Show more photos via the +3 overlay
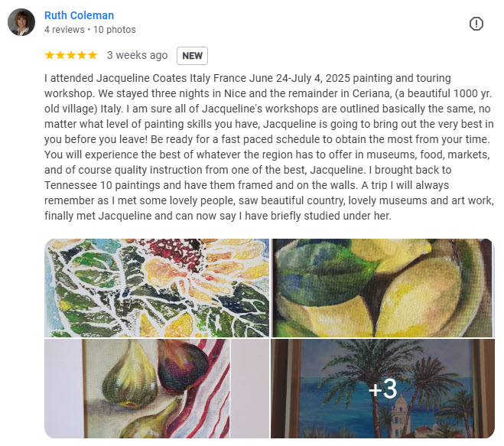This screenshot has width=504, height=446. [x=382, y=388]
